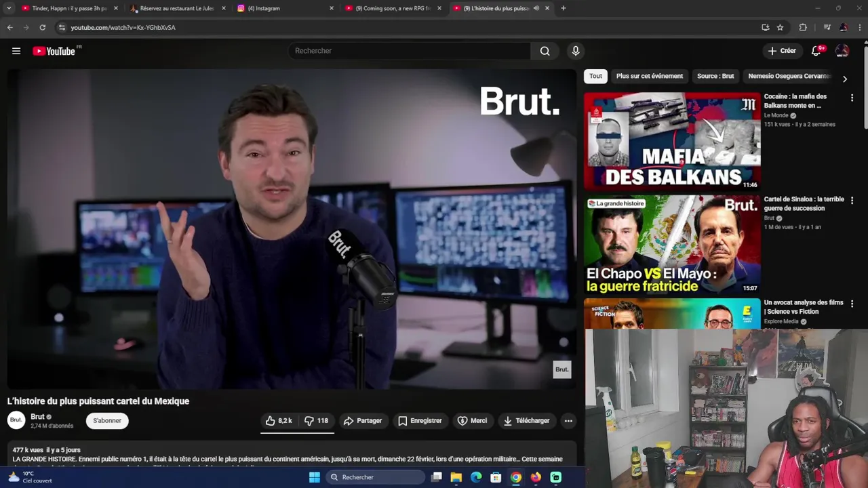Open the tab search dropdown arrow
This screenshot has height=488, width=868.
pos(9,8)
